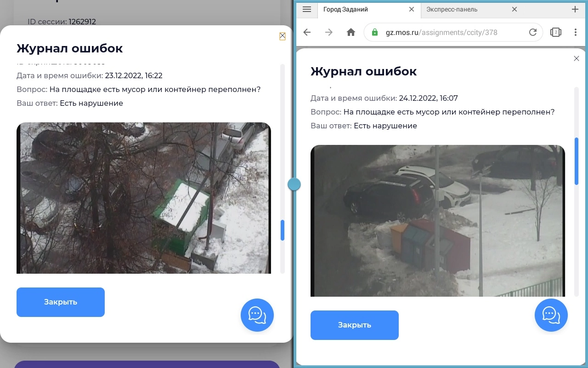This screenshot has height=368, width=588.
Task: Select 'Есть нарушение' answer in right dialog
Action: pyautogui.click(x=385, y=126)
